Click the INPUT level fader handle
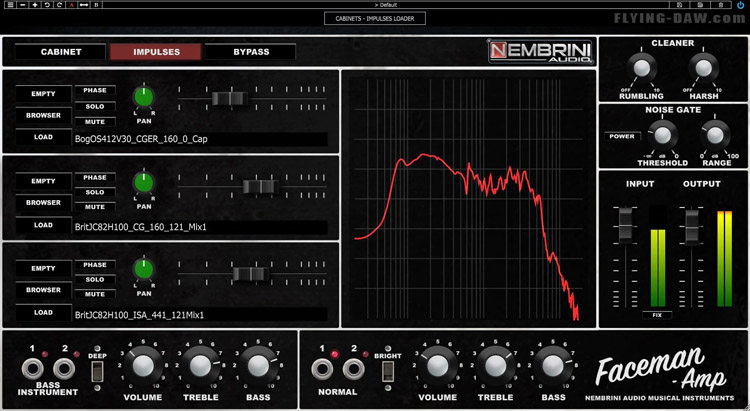 click(x=626, y=225)
